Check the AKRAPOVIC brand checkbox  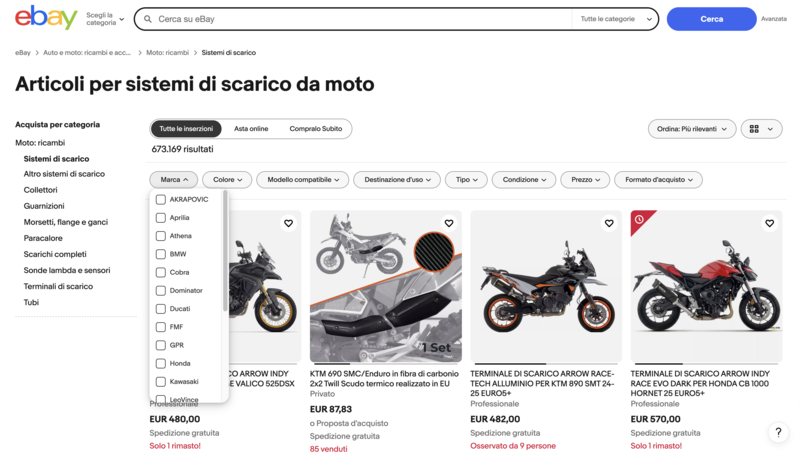point(161,199)
